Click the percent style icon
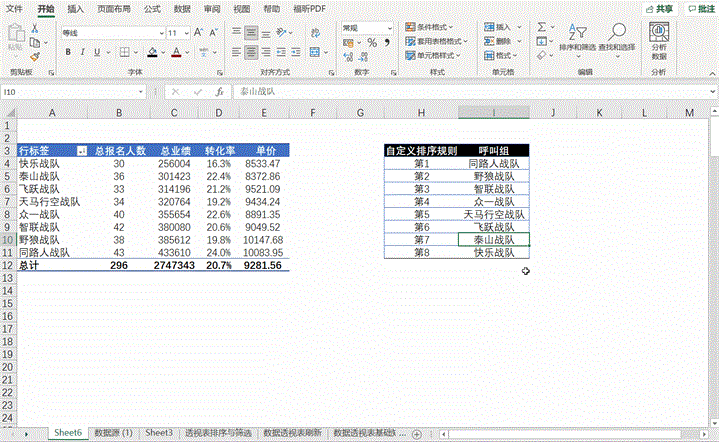The height and width of the screenshot is (442, 719). click(372, 43)
